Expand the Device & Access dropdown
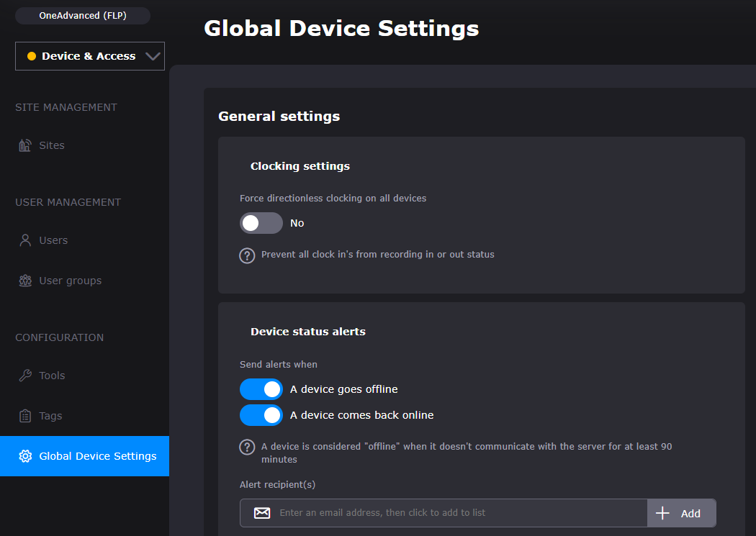The width and height of the screenshot is (756, 536). pos(89,56)
